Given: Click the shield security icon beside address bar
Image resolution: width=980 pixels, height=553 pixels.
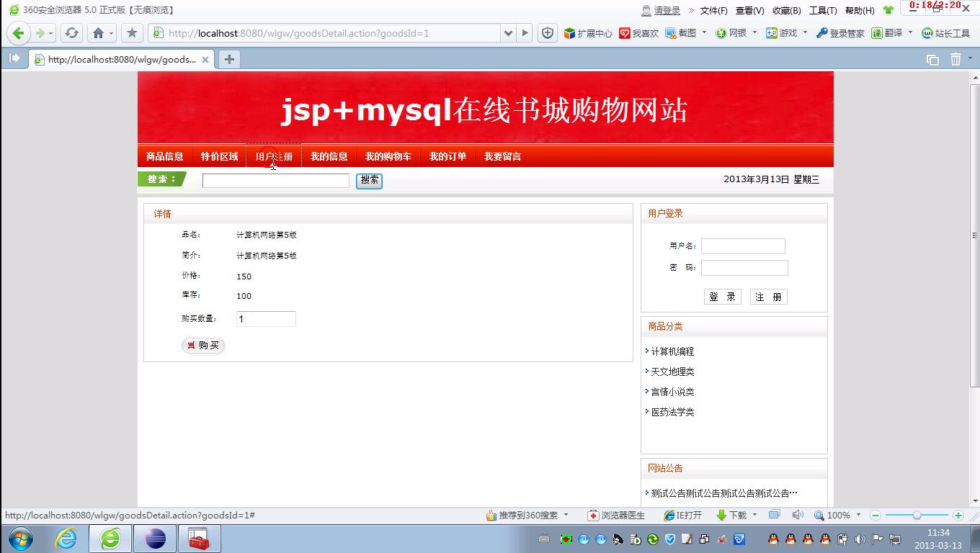Looking at the screenshot, I should coord(548,33).
